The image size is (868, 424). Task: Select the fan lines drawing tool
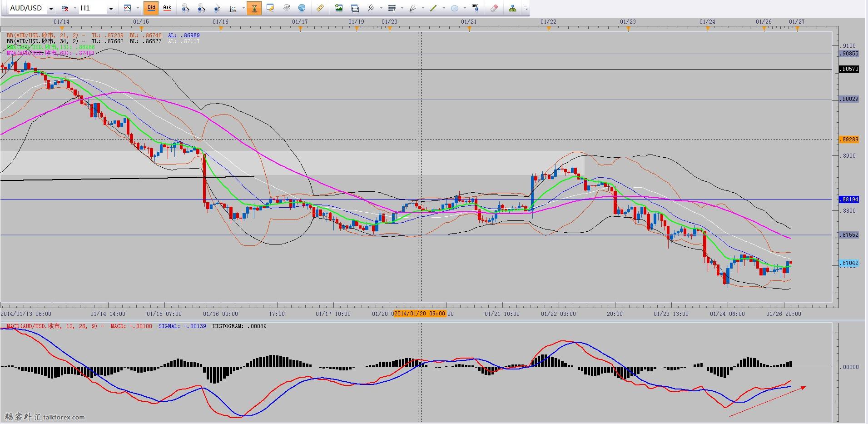(x=413, y=8)
